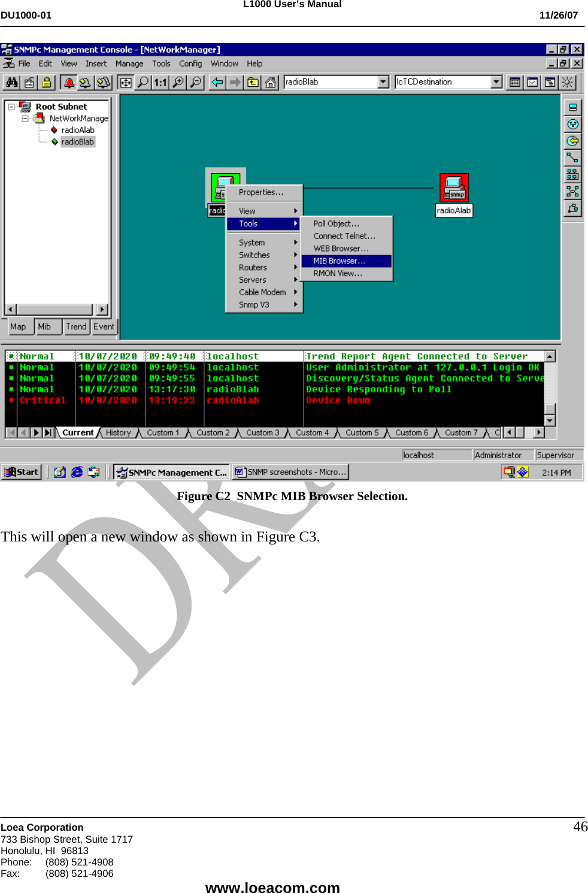
Task: Select the link creation tool on the right toolbar
Action: (x=573, y=157)
